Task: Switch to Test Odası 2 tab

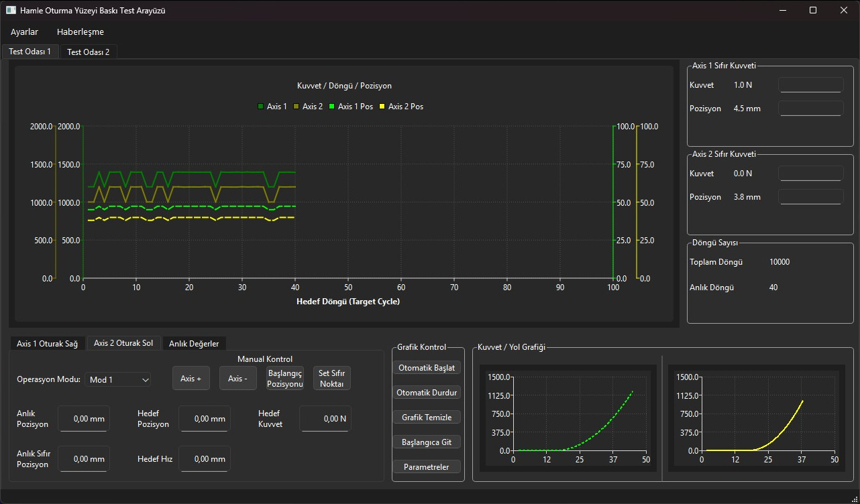Action: (88, 52)
